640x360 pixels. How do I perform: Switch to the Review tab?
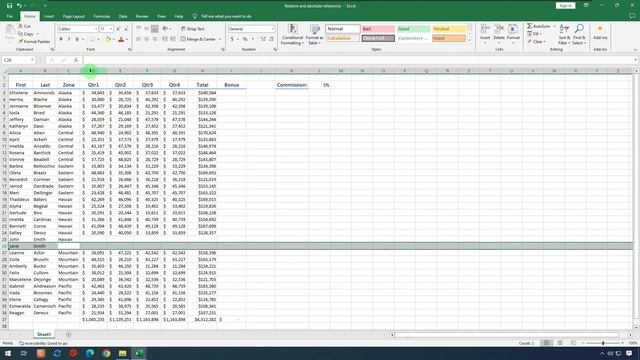click(142, 16)
